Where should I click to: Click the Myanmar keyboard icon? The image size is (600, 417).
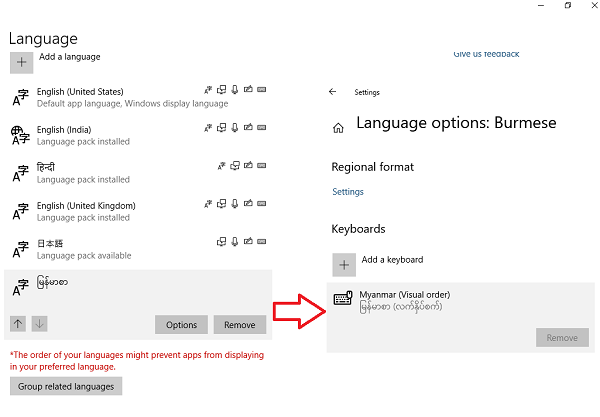click(x=342, y=298)
